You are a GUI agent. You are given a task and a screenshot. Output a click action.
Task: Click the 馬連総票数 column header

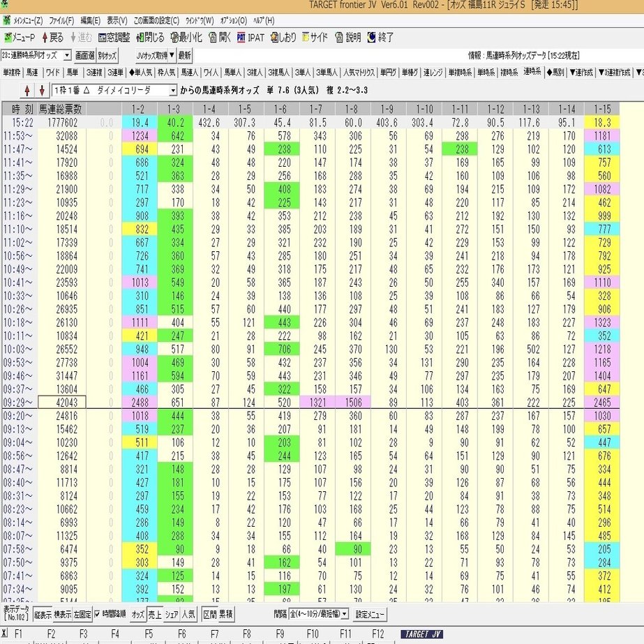(x=60, y=109)
